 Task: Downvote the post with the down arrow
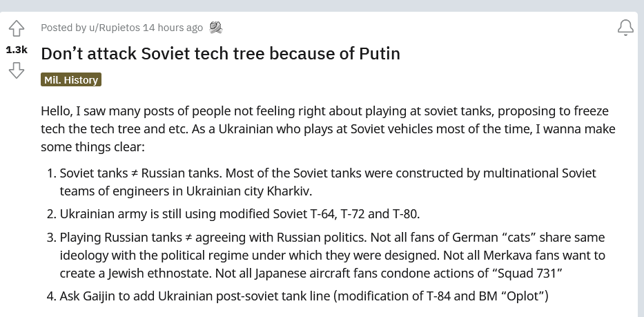(16, 70)
